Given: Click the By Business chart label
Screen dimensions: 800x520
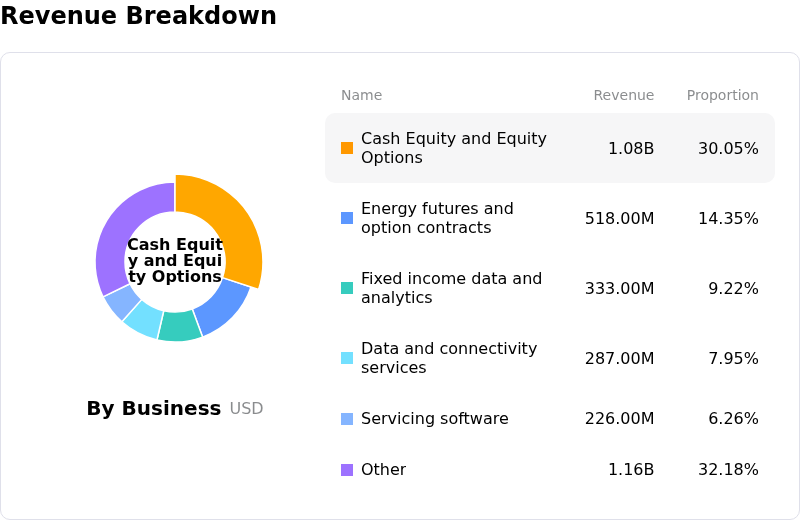Looking at the screenshot, I should [154, 408].
